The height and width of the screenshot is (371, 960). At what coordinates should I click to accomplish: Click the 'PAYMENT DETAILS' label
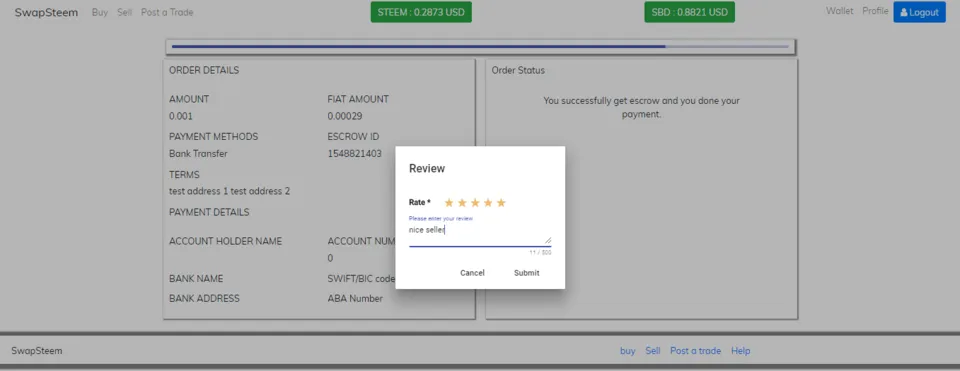point(209,212)
